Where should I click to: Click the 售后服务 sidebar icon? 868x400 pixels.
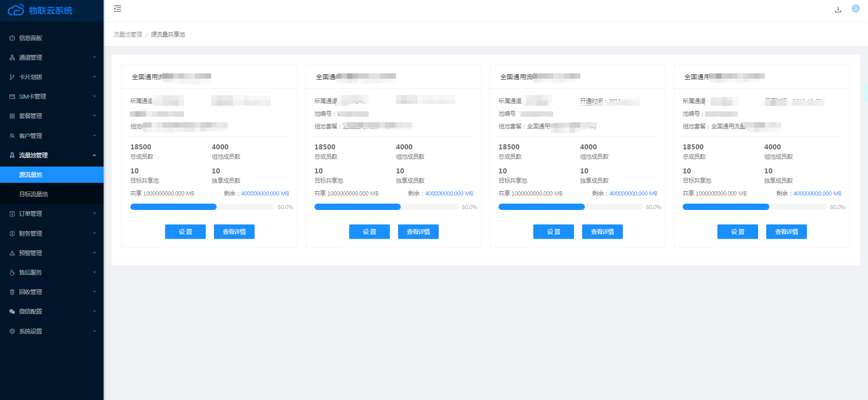click(x=12, y=272)
